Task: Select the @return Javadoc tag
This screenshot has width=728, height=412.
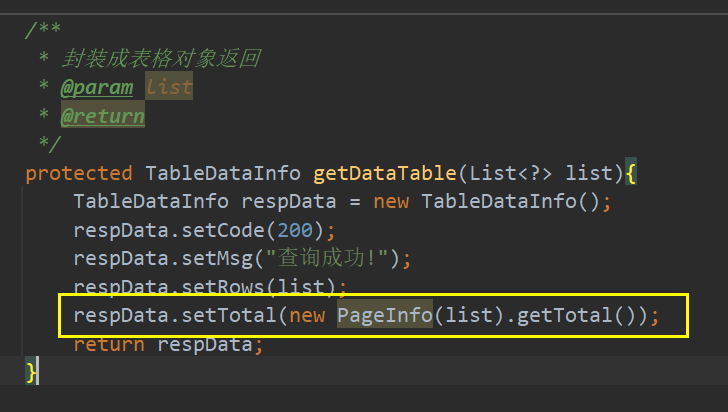Action: coord(103,116)
